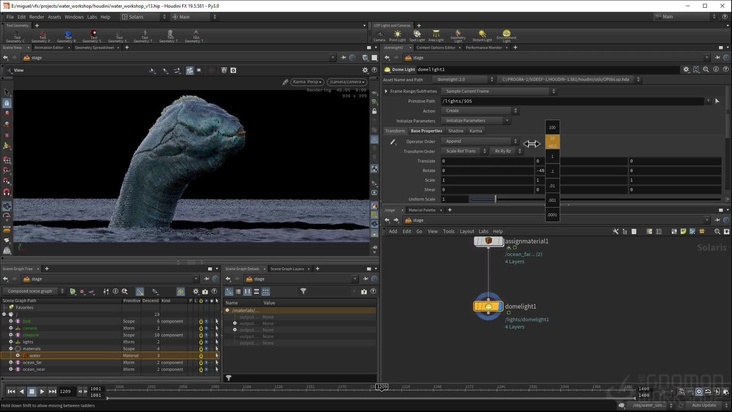732x412 pixels.
Task: Click the Scene Graph Tree snapshot camera icon
Action: tap(205, 291)
